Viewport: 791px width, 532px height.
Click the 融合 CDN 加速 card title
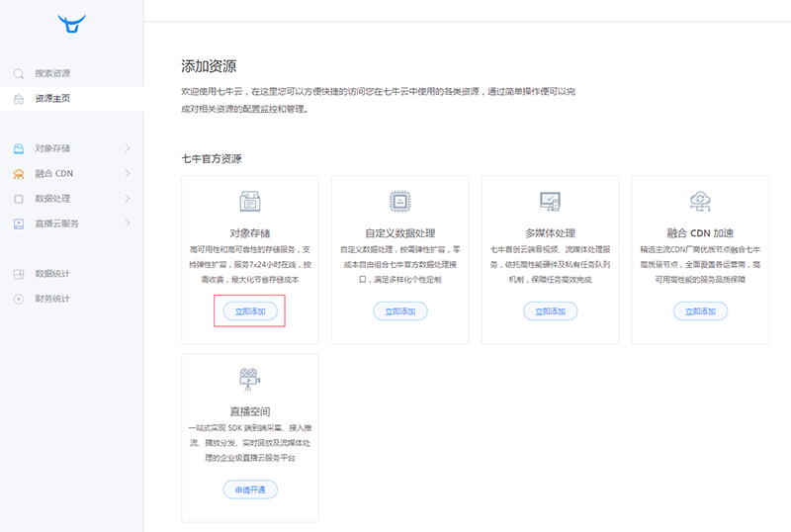click(700, 233)
